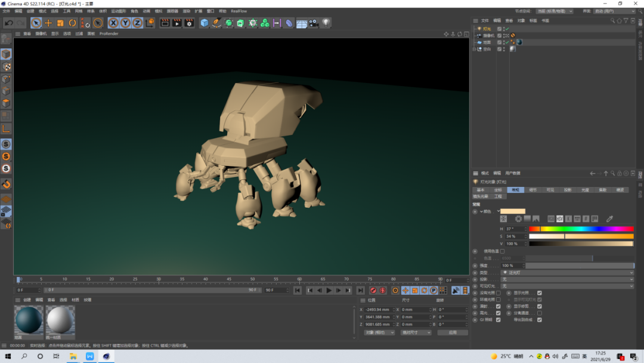Screen dimensions: 644x363
Task: Toggle the X axis lock
Action: (113, 23)
